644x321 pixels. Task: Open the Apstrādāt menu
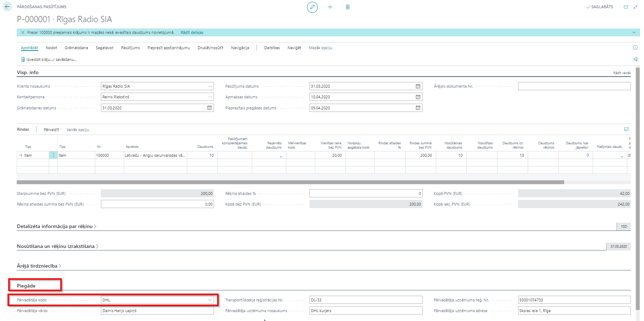point(29,48)
